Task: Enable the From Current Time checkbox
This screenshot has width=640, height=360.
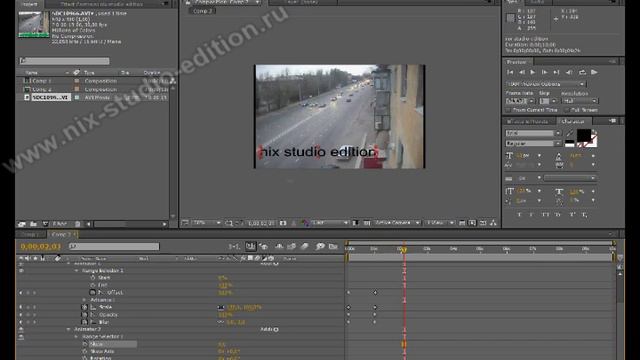Action: [x=508, y=110]
